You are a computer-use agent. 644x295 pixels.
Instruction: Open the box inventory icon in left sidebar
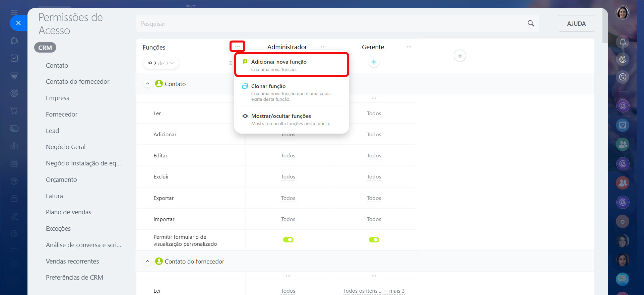pos(14,181)
